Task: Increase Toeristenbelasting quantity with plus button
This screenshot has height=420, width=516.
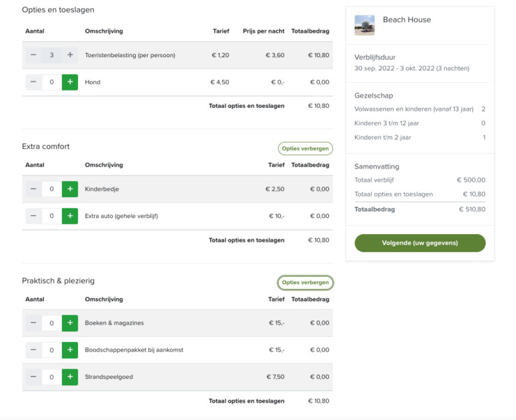Action: coord(70,55)
